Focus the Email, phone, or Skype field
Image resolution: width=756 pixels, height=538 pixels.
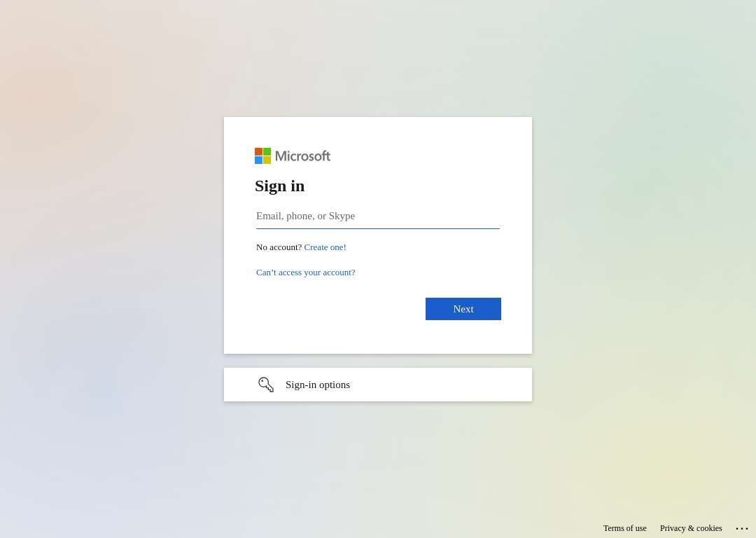coord(378,216)
